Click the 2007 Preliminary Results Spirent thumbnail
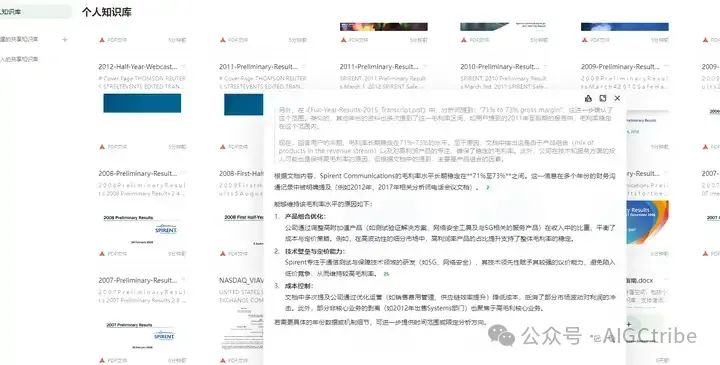This screenshot has width=720, height=365. click(x=142, y=336)
